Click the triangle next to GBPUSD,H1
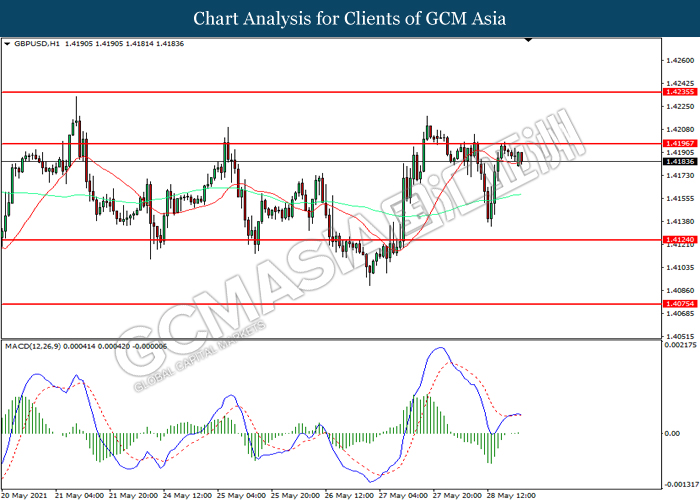This screenshot has width=700, height=500. point(7,44)
